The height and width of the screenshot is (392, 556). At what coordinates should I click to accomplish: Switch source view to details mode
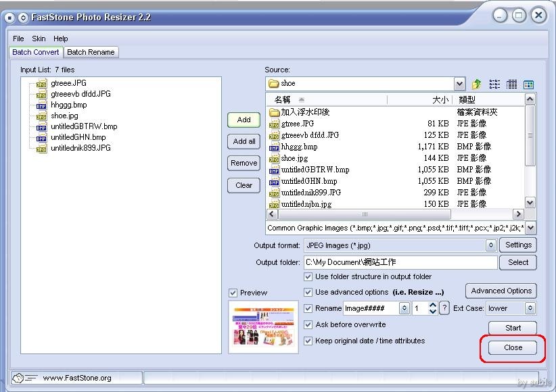[x=512, y=84]
